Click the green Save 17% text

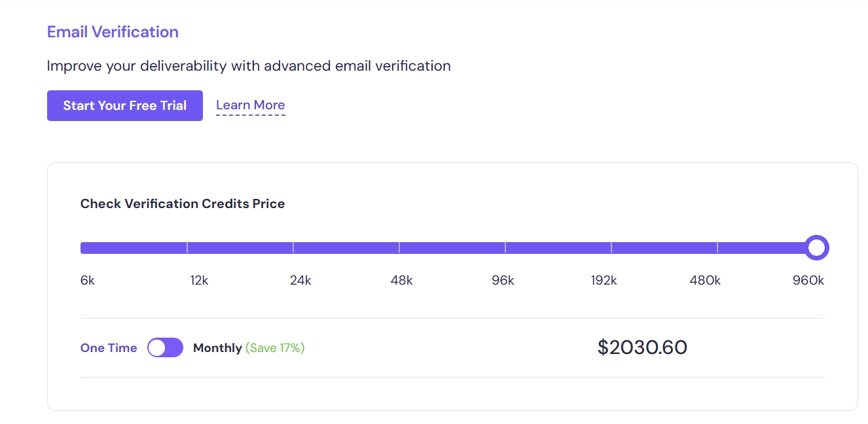[275, 348]
